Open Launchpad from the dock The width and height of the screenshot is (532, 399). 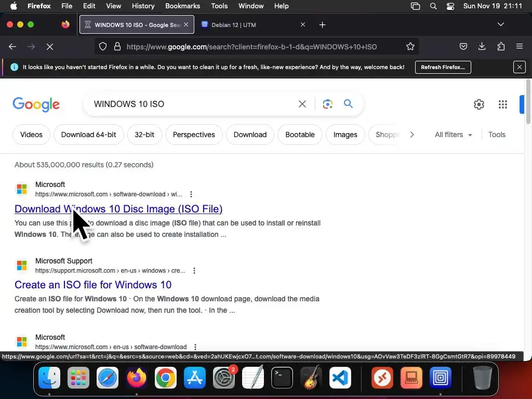pyautogui.click(x=78, y=378)
